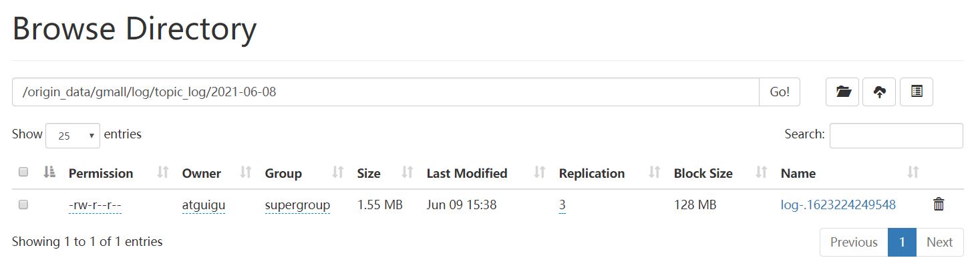Click the replication value 3
Image resolution: width=980 pixels, height=268 pixels.
click(562, 205)
